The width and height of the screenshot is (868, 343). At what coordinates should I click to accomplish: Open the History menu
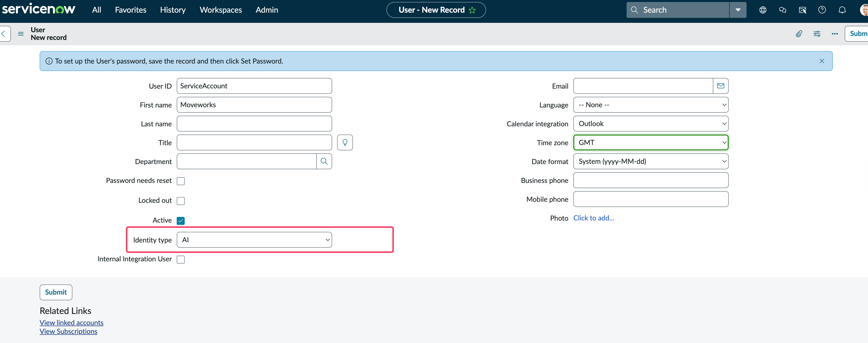(x=173, y=10)
